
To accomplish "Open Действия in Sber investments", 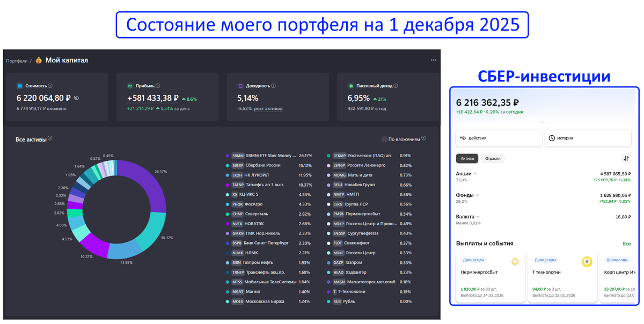I will [499, 138].
